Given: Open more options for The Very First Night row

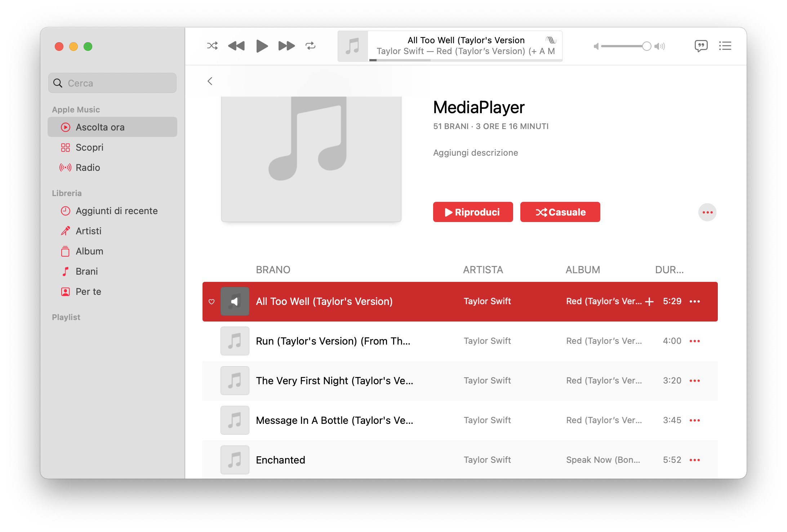Looking at the screenshot, I should [695, 381].
